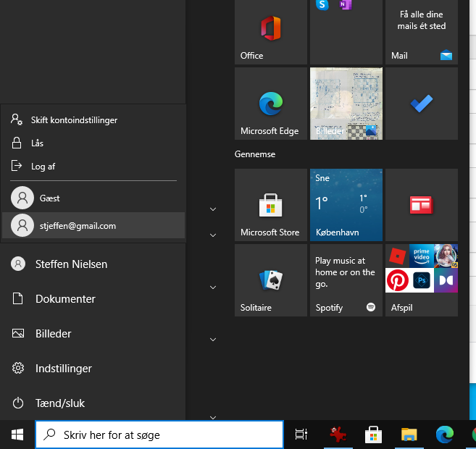The height and width of the screenshot is (449, 476).
Task: Expand the chevron level with Solitaire tile
Action: (213, 288)
